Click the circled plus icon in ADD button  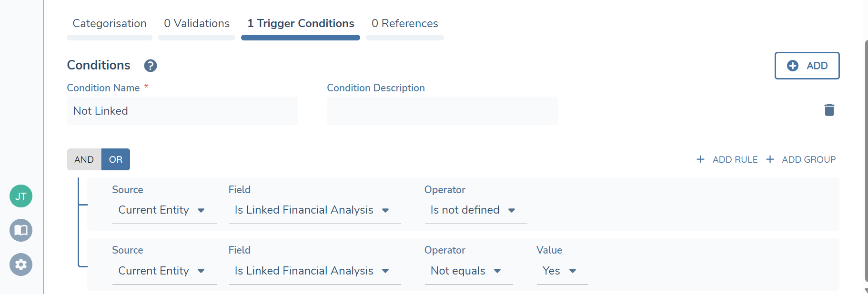793,66
